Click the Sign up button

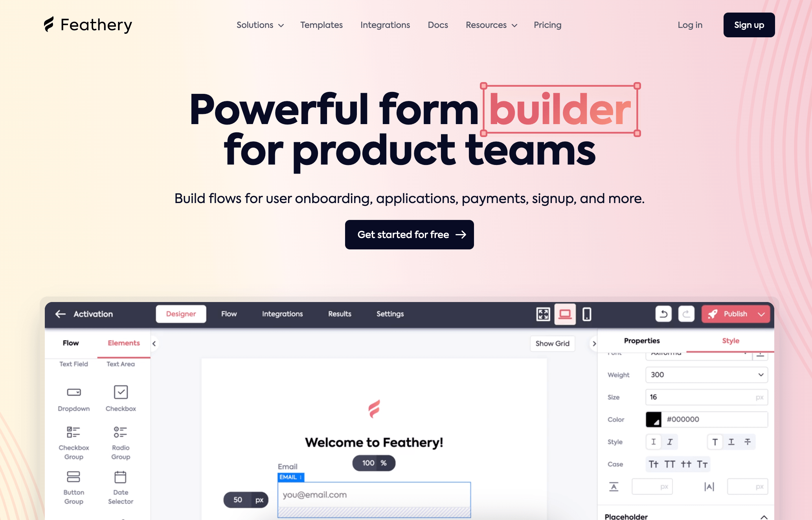click(x=749, y=25)
